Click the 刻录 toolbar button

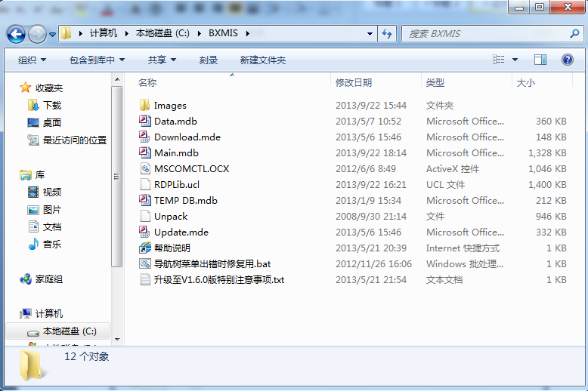tap(209, 60)
